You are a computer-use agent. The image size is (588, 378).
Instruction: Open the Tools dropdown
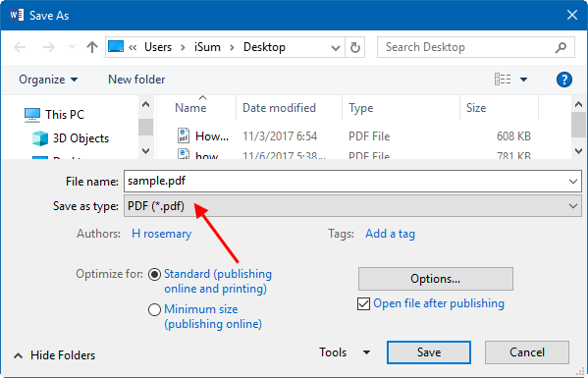tap(345, 352)
